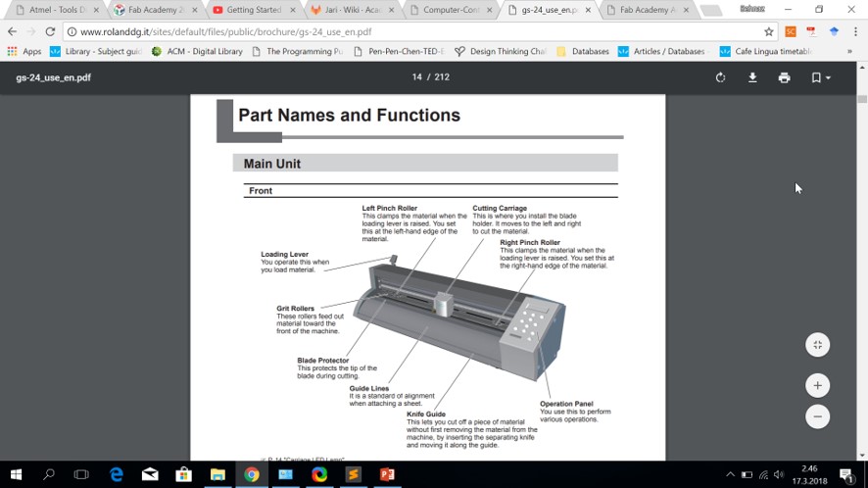Click the page number field showing 14
Image resolution: width=868 pixels, height=488 pixels.
[x=416, y=77]
